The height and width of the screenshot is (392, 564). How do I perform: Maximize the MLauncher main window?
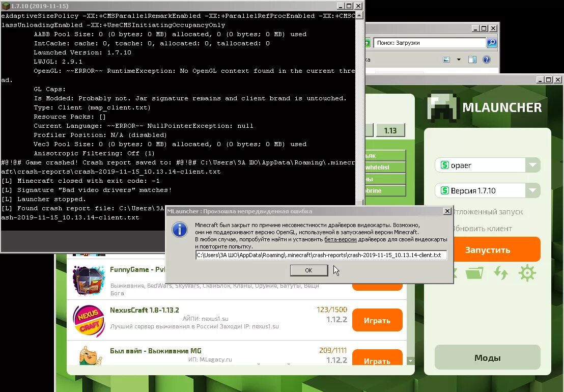(548, 79)
